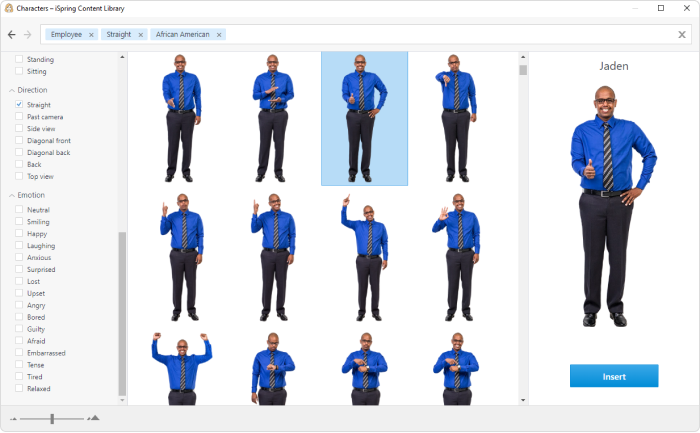Viewport: 700px width, 433px height.
Task: Click the Employee tag label
Action: (x=66, y=34)
